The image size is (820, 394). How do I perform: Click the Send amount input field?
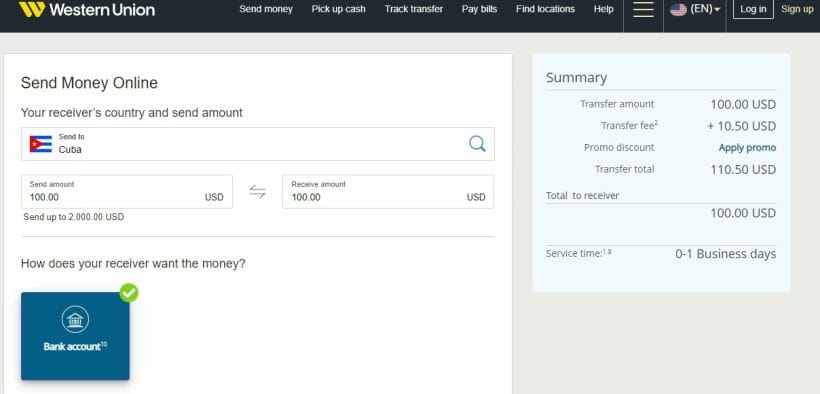coord(127,192)
